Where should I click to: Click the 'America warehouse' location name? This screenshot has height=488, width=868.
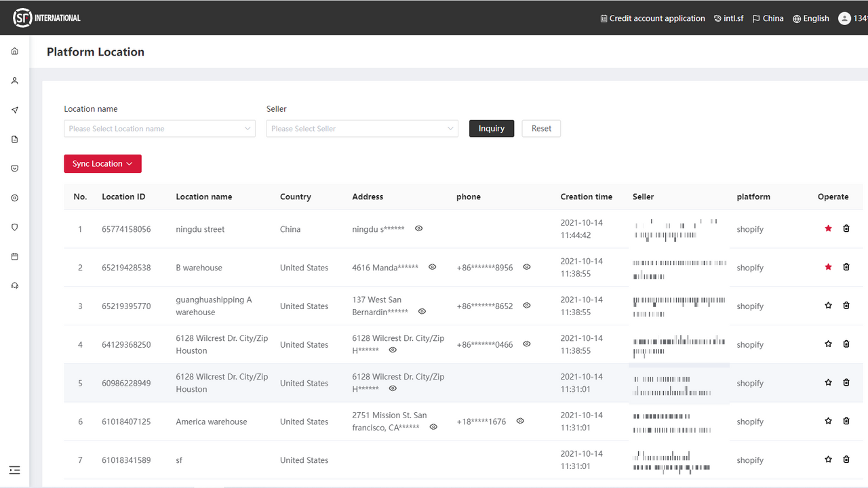(x=211, y=422)
